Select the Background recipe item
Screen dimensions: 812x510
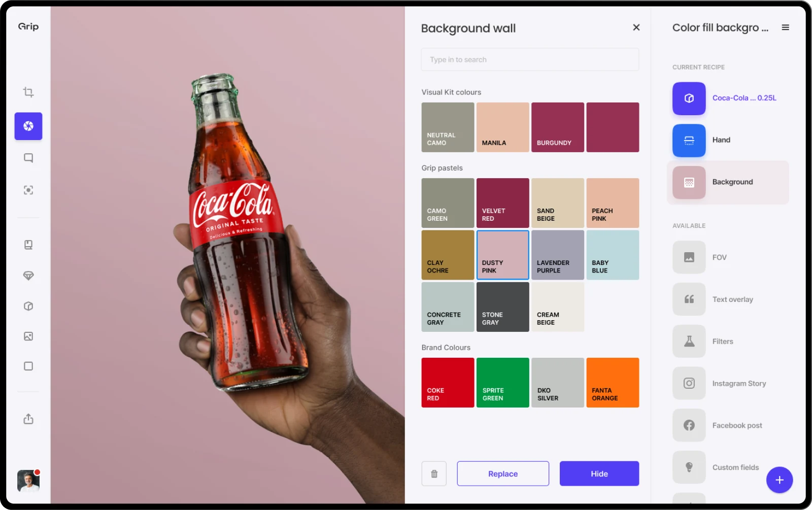click(728, 183)
